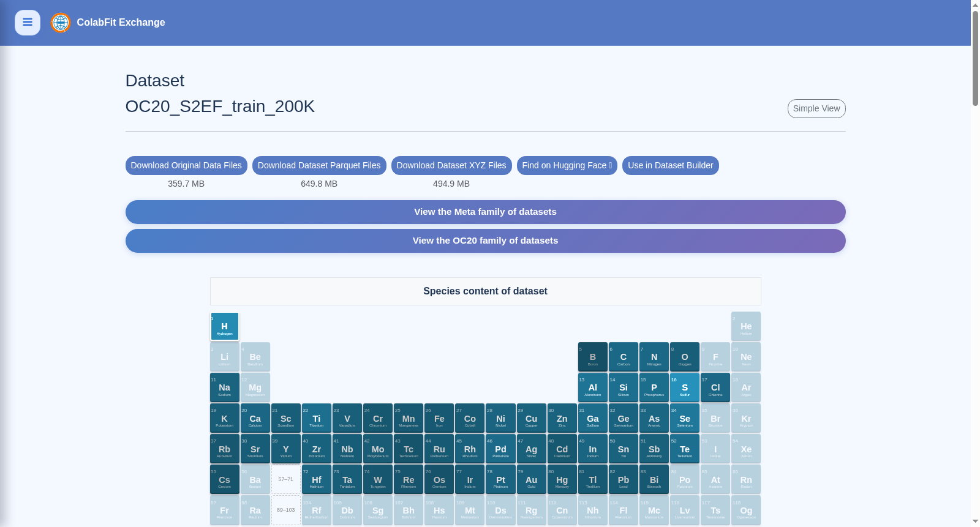
Task: Select the Tellurium tile
Action: point(685,449)
